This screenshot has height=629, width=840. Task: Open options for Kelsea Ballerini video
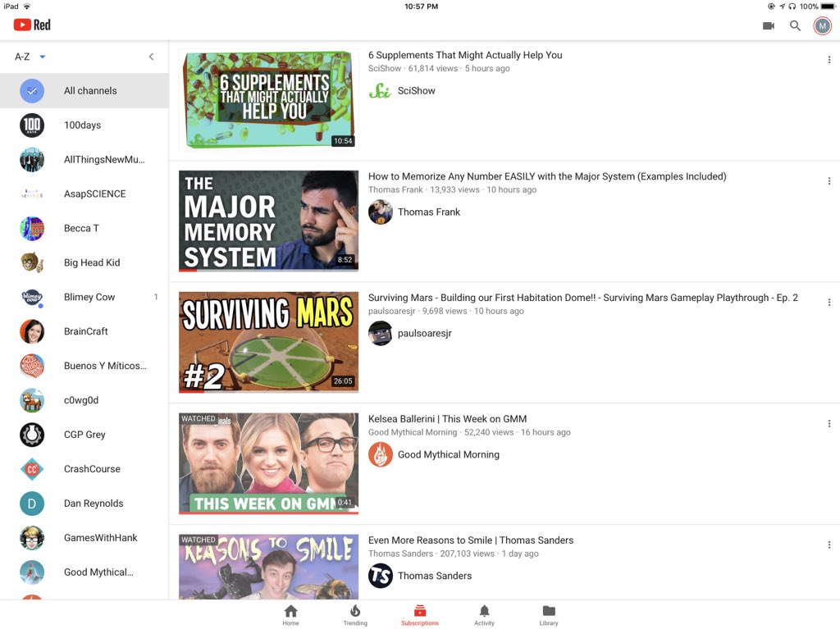point(829,423)
